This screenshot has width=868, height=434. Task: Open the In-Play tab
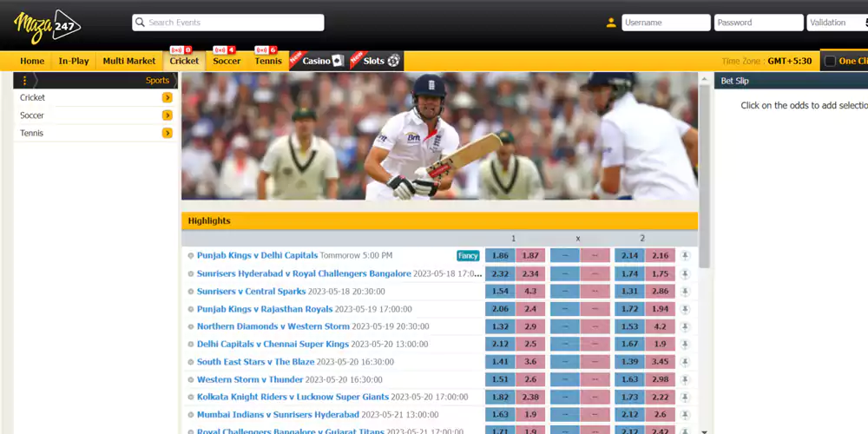[x=74, y=61]
